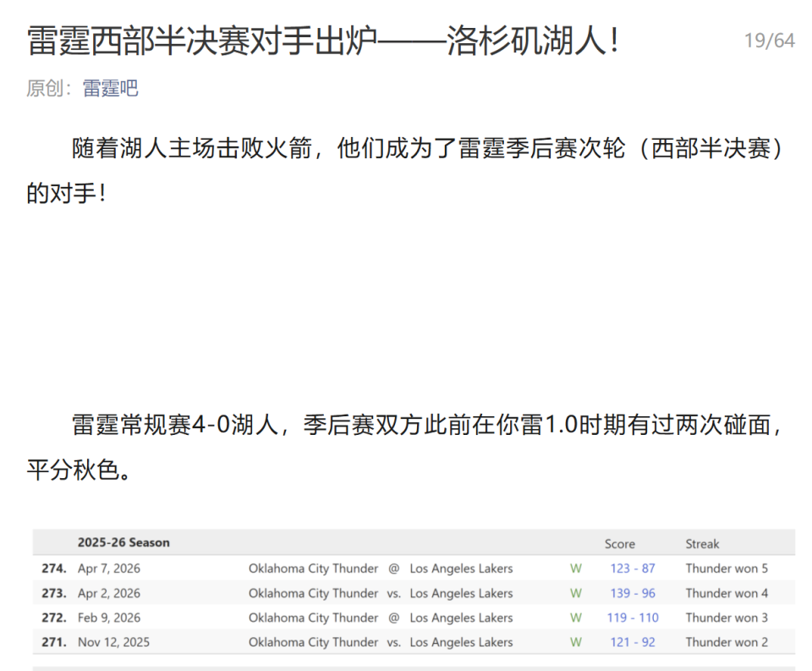Click the date Nov 12, 2025
The image size is (812, 671).
click(x=113, y=642)
